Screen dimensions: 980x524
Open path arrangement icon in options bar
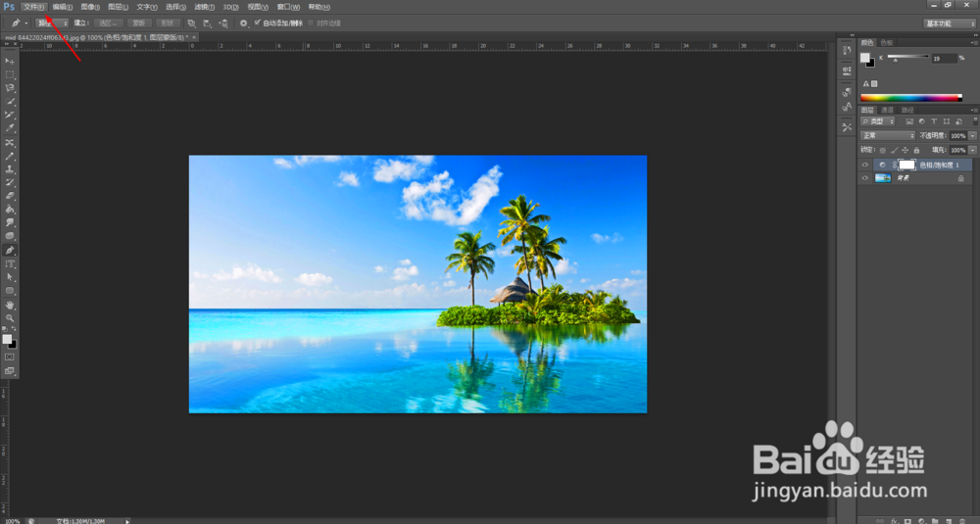[223, 24]
